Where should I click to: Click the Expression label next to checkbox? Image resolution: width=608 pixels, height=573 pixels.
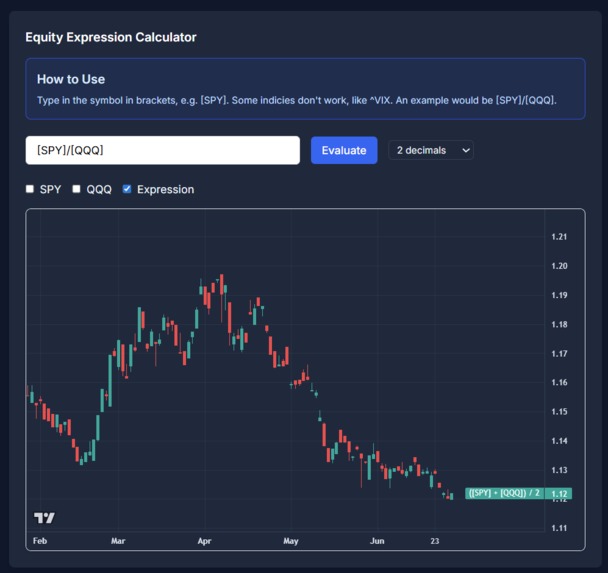click(166, 189)
